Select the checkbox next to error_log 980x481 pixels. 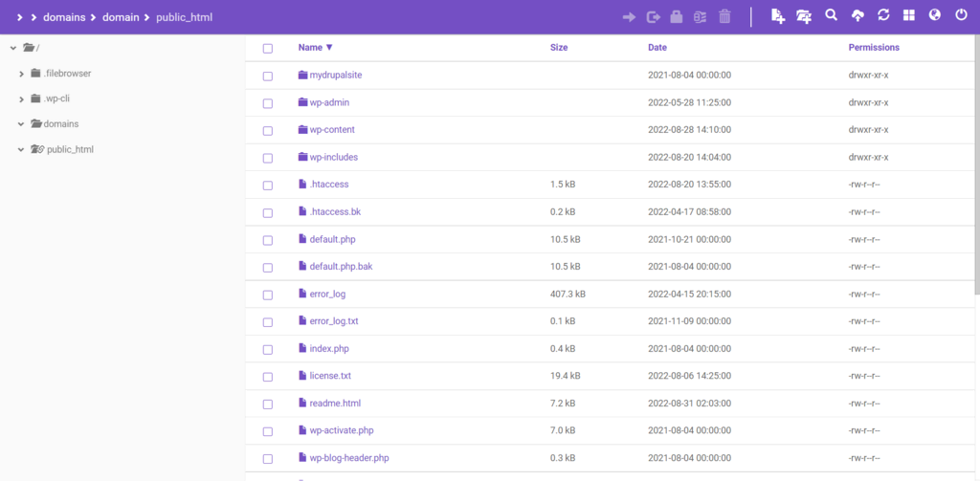[x=268, y=295]
